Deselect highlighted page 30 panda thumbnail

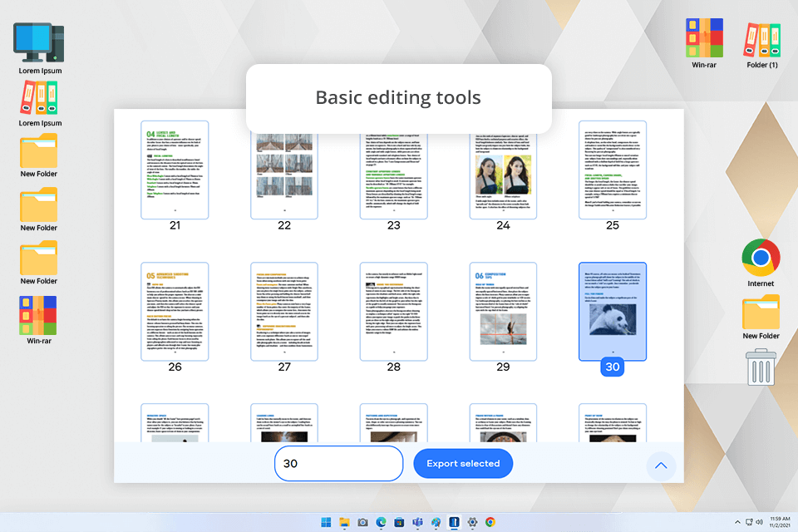coord(613,312)
